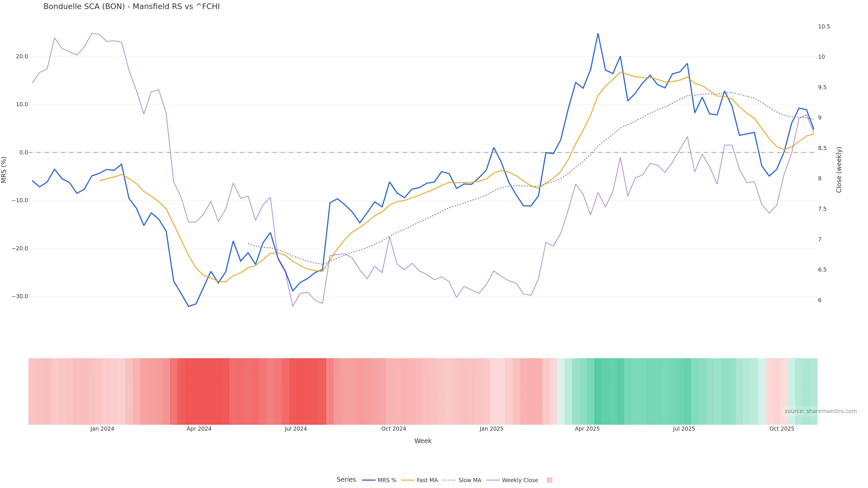868x488 pixels.
Task: Click the pink heatmap legend swatch
Action: click(549, 480)
